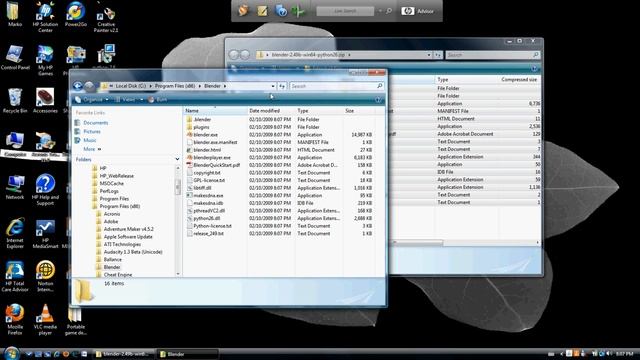640x360 pixels.
Task: Select python26.dll in the list
Action: (207, 218)
